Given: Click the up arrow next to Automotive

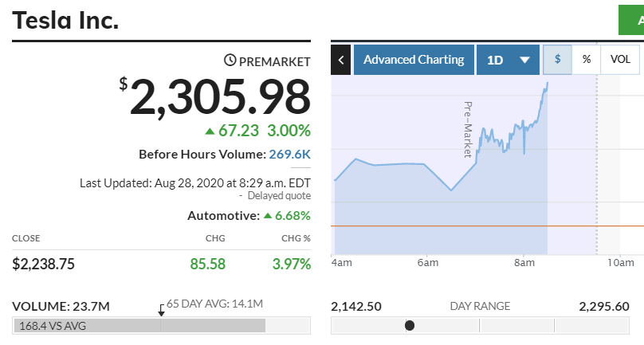Looking at the screenshot, I should click(268, 215).
